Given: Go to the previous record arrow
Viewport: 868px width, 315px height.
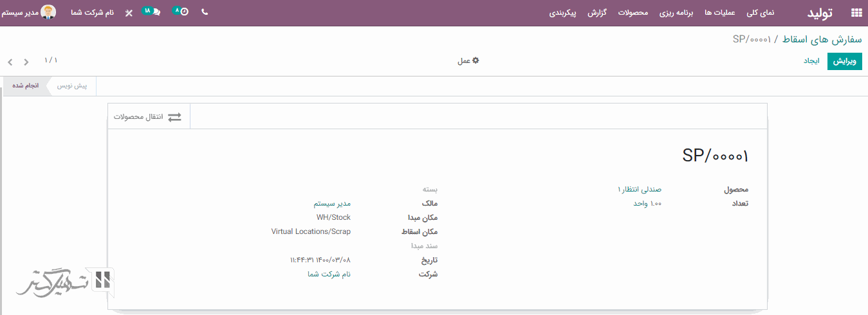Looking at the screenshot, I should pos(10,62).
